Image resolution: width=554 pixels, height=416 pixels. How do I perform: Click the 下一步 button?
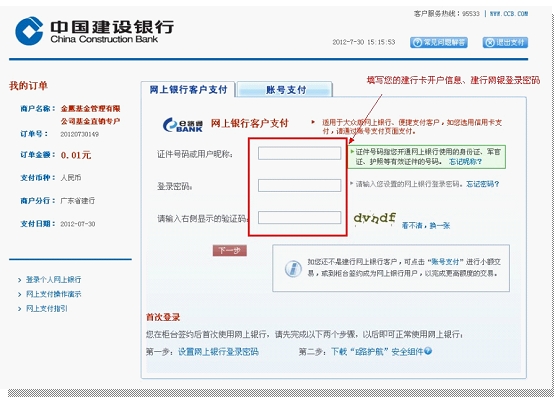click(x=230, y=251)
